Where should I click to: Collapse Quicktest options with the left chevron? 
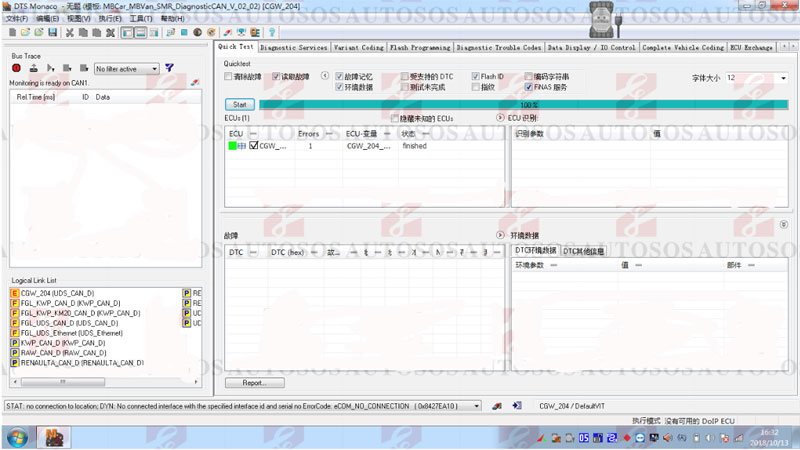[324, 76]
